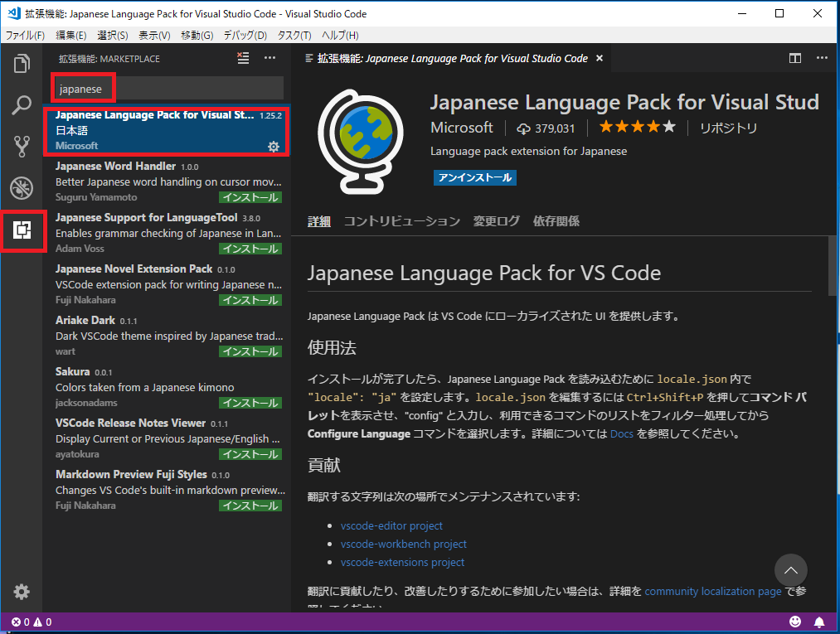Open the Debug view icon
Viewport: 840px width, 634px height.
pos(22,188)
